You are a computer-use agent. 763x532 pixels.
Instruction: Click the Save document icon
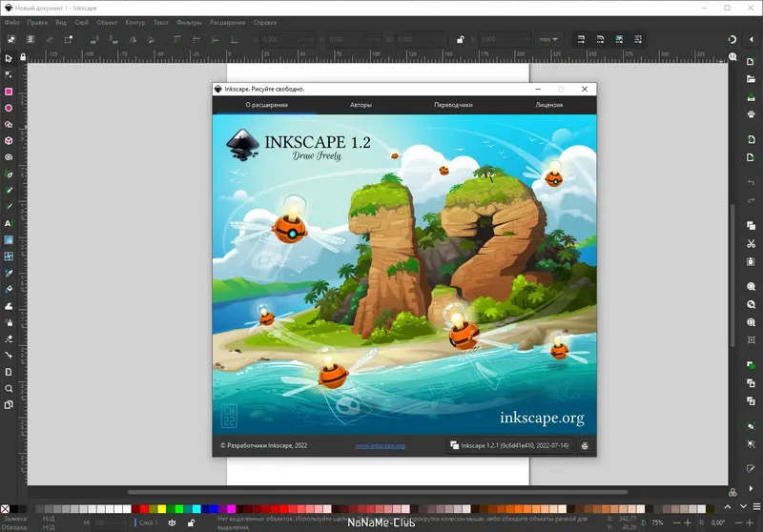tap(751, 97)
